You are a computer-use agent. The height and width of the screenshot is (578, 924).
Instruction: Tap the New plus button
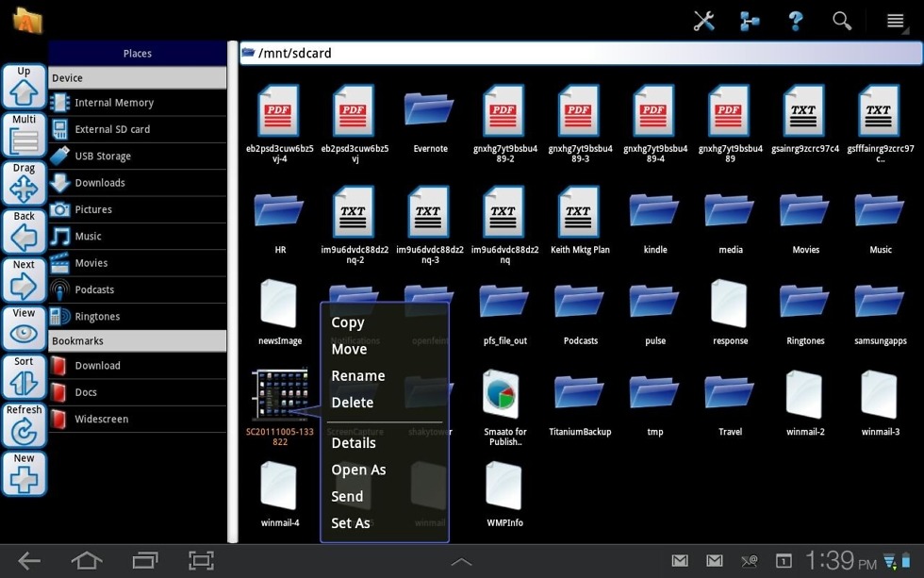click(x=24, y=474)
